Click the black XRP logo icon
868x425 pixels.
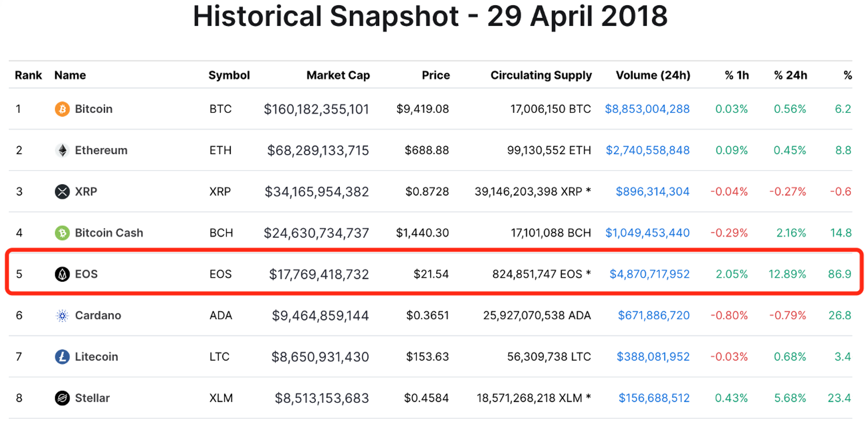click(62, 192)
